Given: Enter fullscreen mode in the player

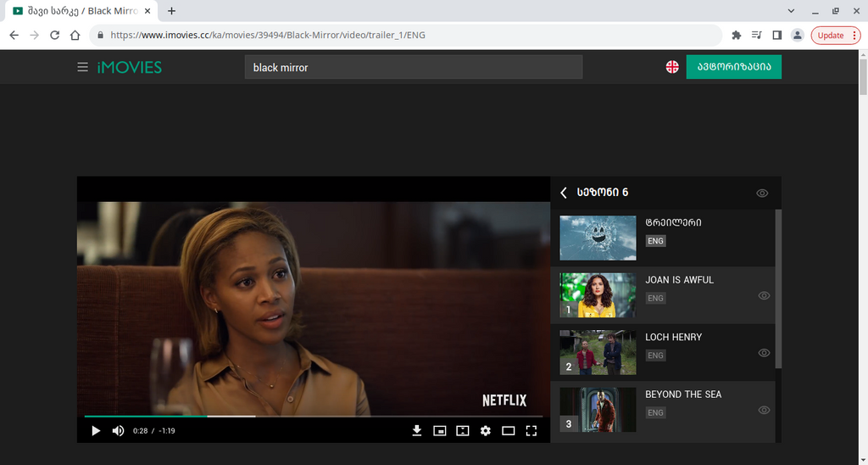Looking at the screenshot, I should [531, 431].
